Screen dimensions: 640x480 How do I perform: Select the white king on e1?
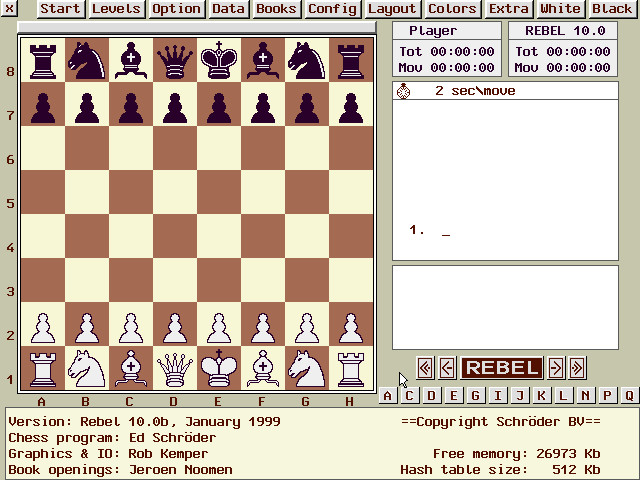point(219,369)
